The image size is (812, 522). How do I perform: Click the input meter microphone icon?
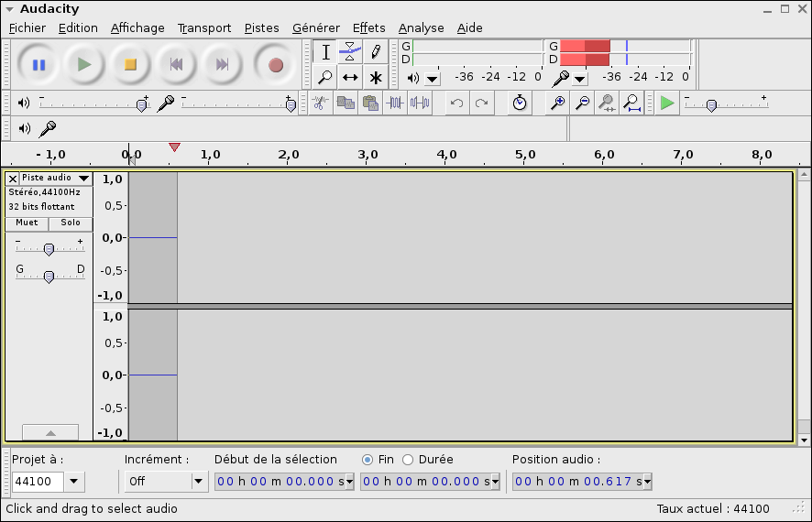[x=560, y=78]
